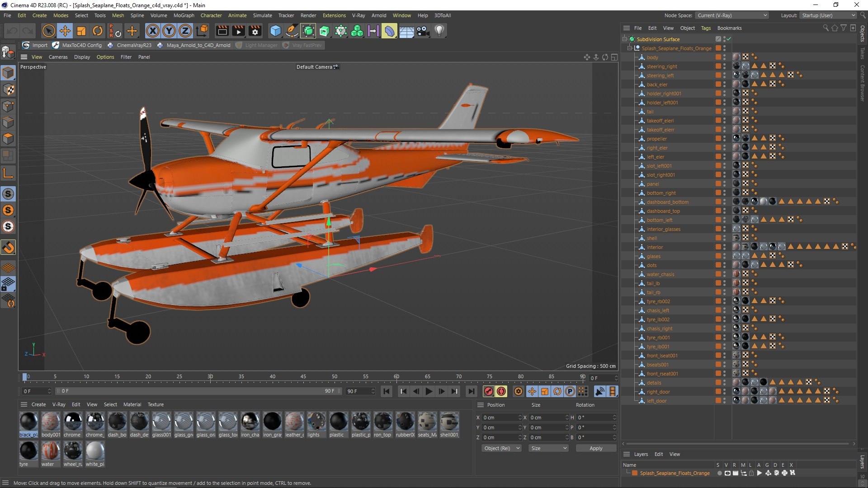Click the viewport maximize toggle icon
The height and width of the screenshot is (488, 868).
click(614, 57)
